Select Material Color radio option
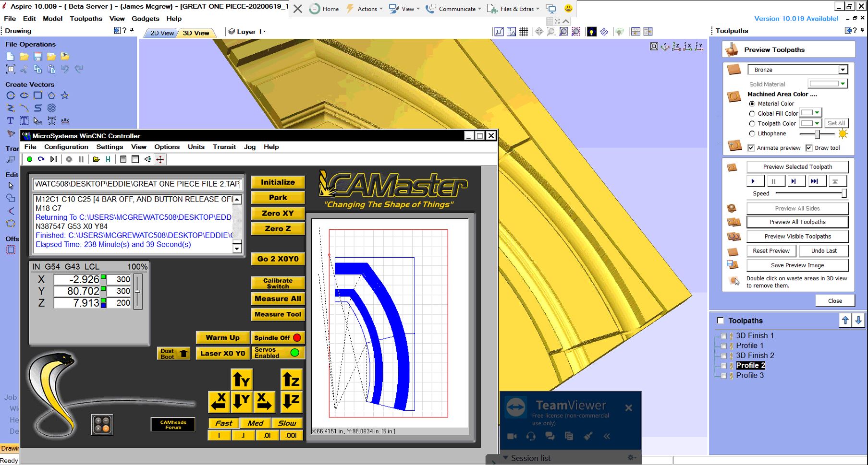 coord(752,104)
